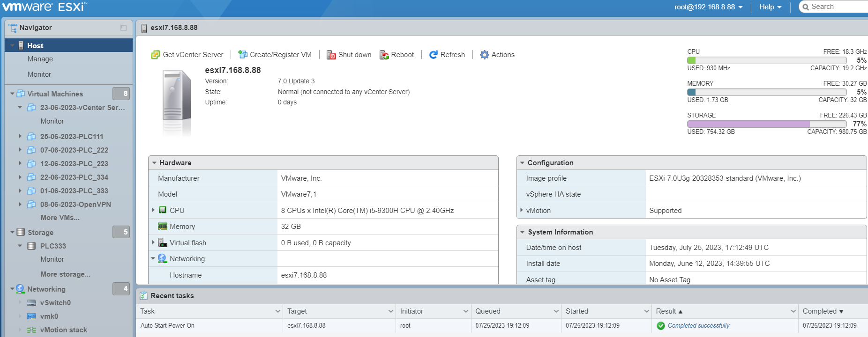This screenshot has width=868, height=337.
Task: Click the Virtual flash icon in Hardware
Action: coord(163,242)
